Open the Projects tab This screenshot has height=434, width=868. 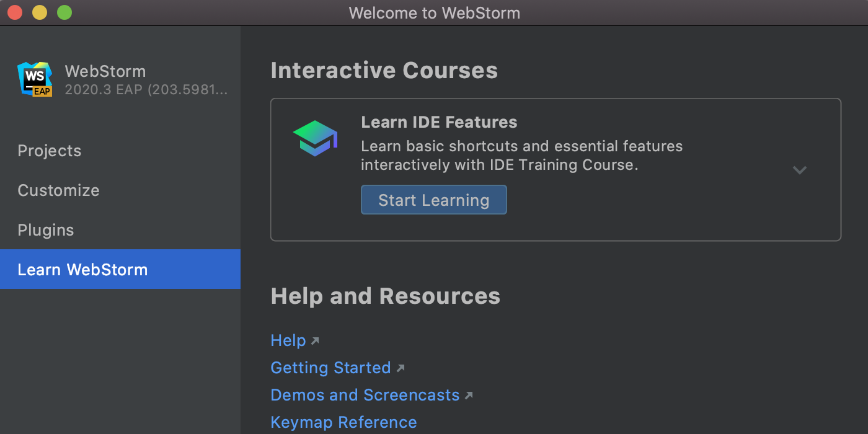click(x=120, y=151)
